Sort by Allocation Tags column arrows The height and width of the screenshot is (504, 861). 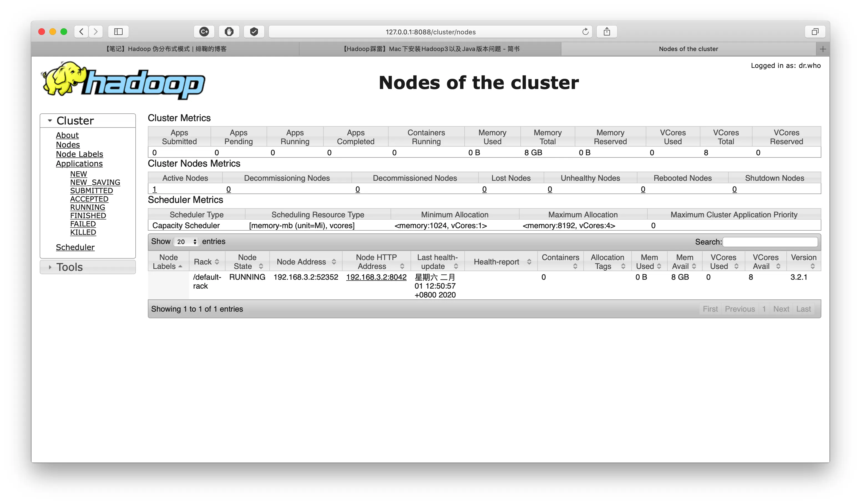pyautogui.click(x=623, y=266)
